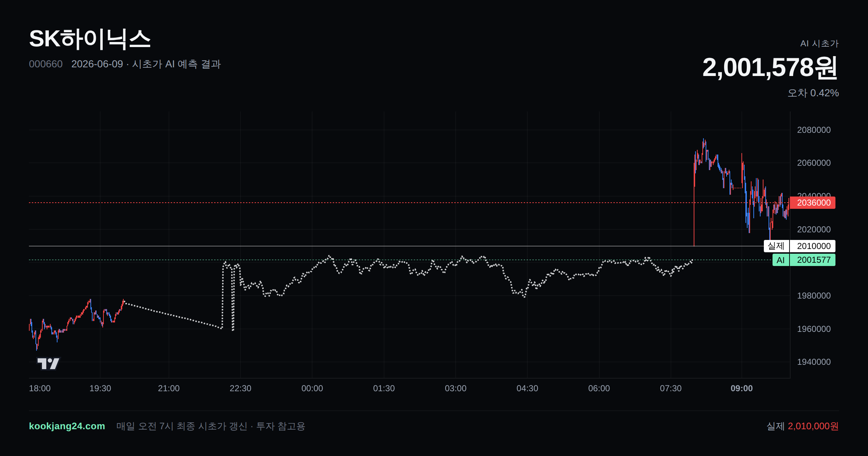Viewport: 868px width, 456px height.
Task: Click the 06:00 time axis label
Action: click(x=599, y=388)
